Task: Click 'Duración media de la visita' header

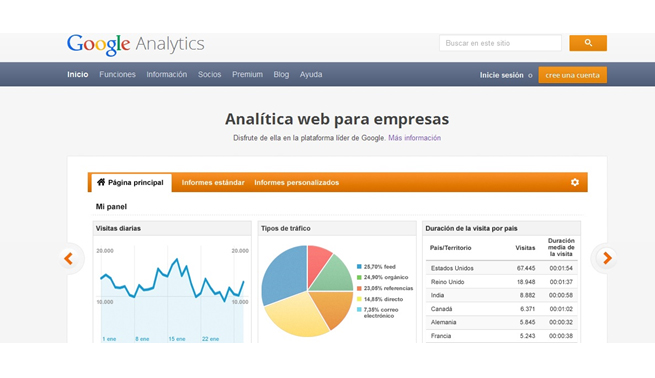Action: tap(561, 247)
